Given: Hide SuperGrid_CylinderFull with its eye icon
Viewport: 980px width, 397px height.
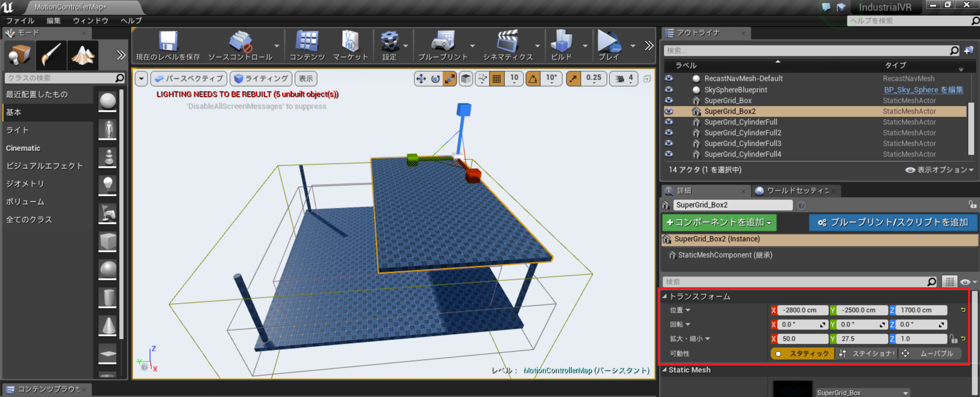Looking at the screenshot, I should click(669, 122).
